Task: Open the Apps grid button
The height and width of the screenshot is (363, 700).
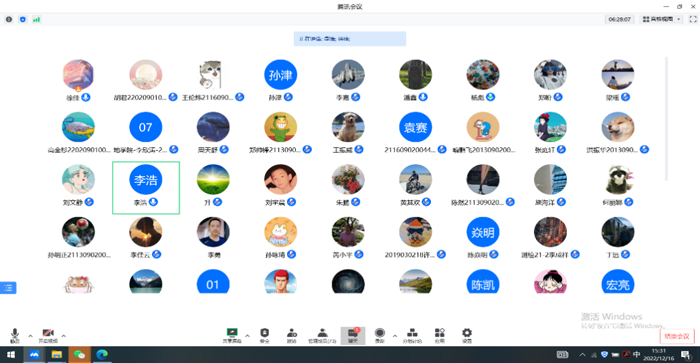Action: pyautogui.click(x=440, y=335)
